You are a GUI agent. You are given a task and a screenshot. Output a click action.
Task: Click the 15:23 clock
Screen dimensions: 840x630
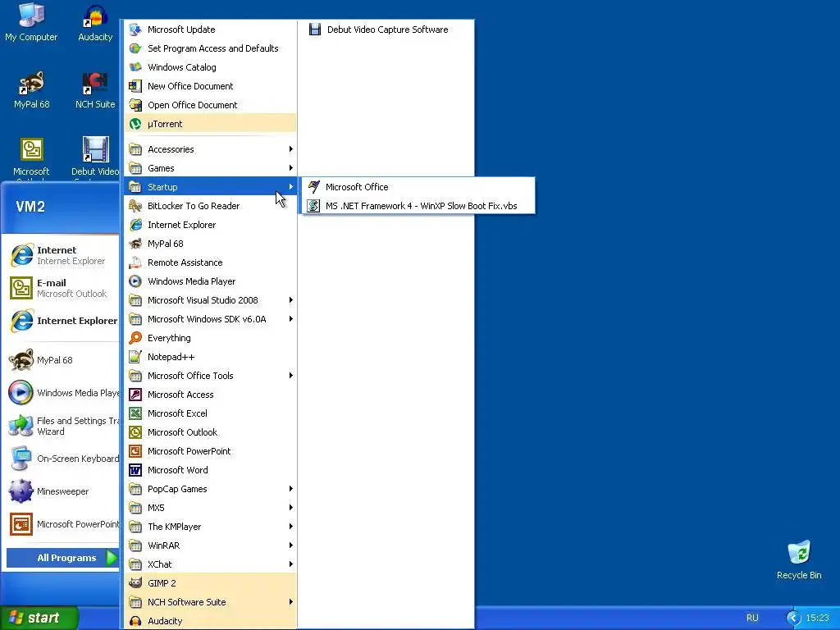817,618
